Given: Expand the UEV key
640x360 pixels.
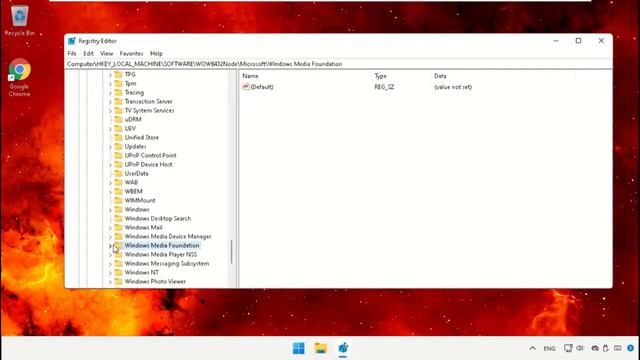Looking at the screenshot, I should [x=110, y=129].
